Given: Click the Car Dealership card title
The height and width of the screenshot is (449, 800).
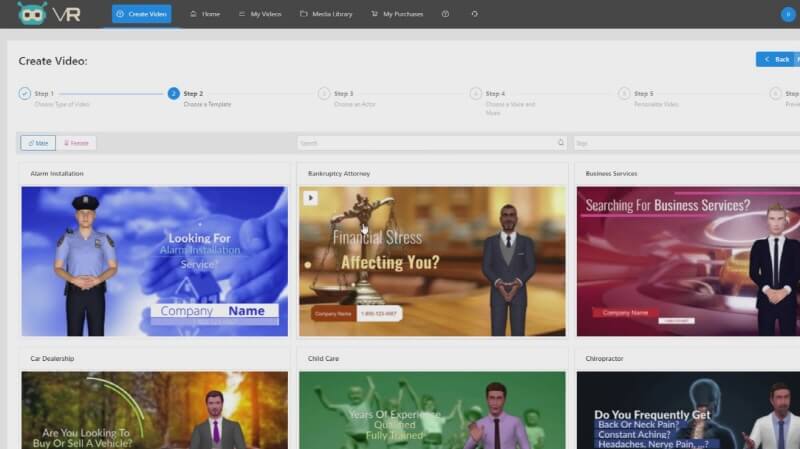Looking at the screenshot, I should [x=52, y=359].
